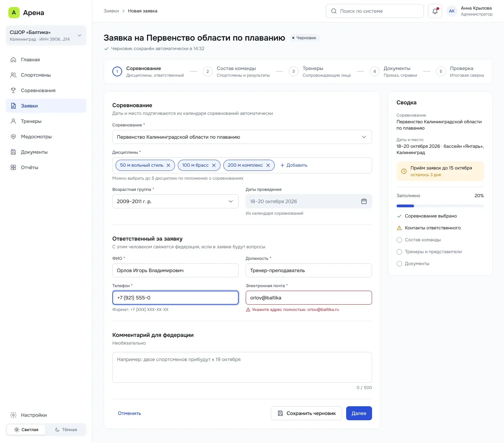Click the Заполнено progress bar
This screenshot has width=504, height=443.
click(x=440, y=206)
